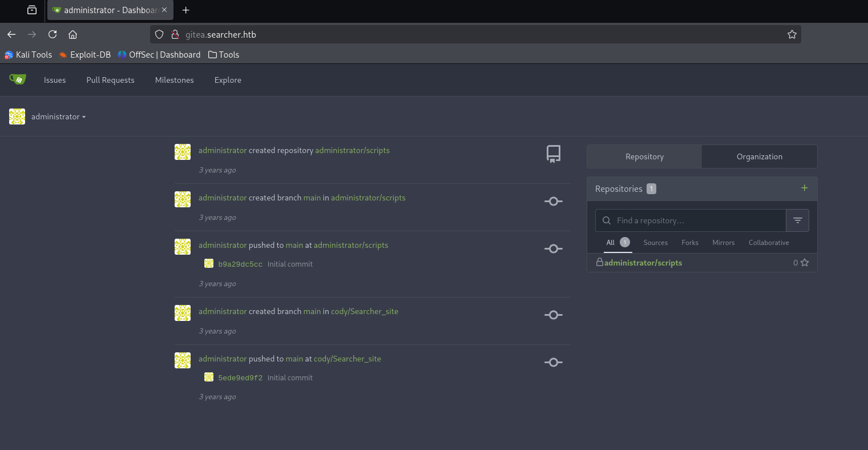Reload the page with the refresh icon
The width and height of the screenshot is (868, 450).
pos(53,34)
